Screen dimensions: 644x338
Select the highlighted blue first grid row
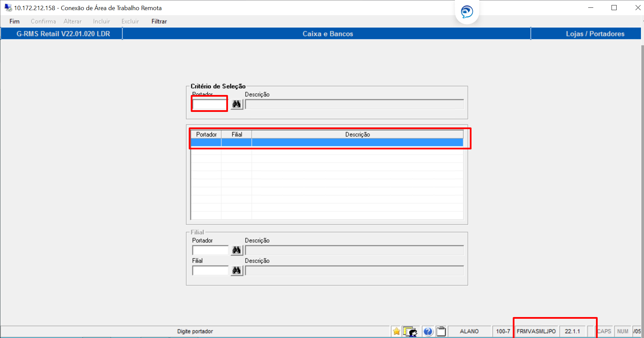coord(327,143)
